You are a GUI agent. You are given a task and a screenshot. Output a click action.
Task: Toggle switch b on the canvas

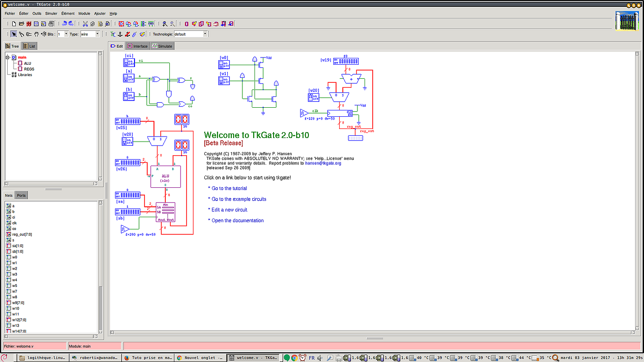129,96
